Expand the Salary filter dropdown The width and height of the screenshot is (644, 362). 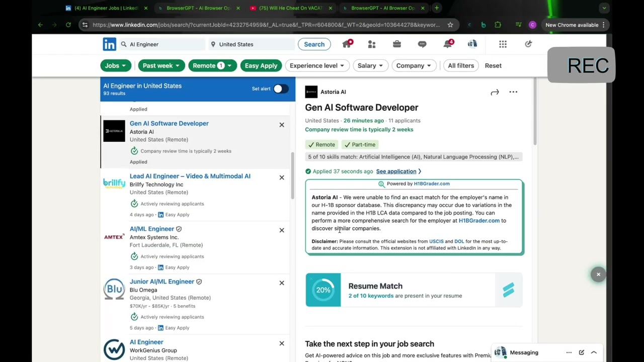click(370, 65)
